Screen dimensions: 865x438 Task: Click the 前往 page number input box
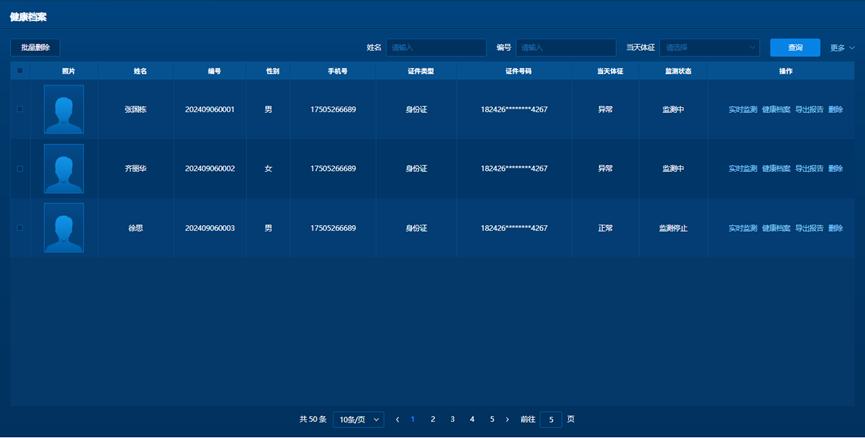(550, 420)
